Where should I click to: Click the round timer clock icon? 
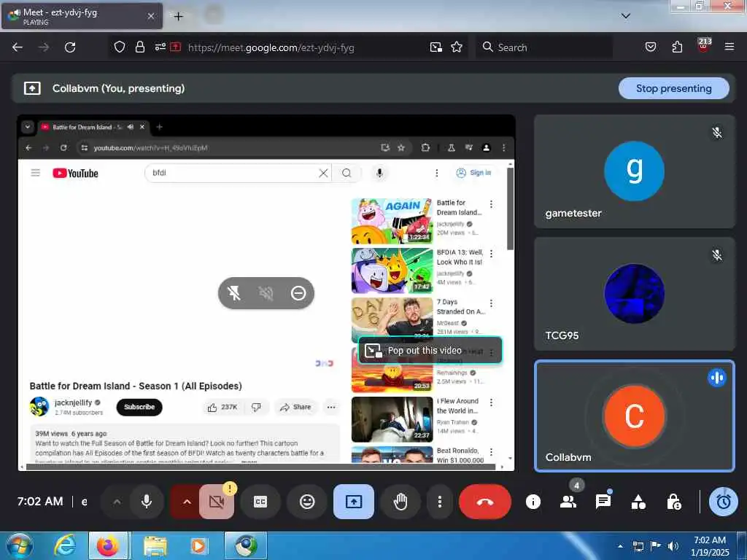coord(723,502)
